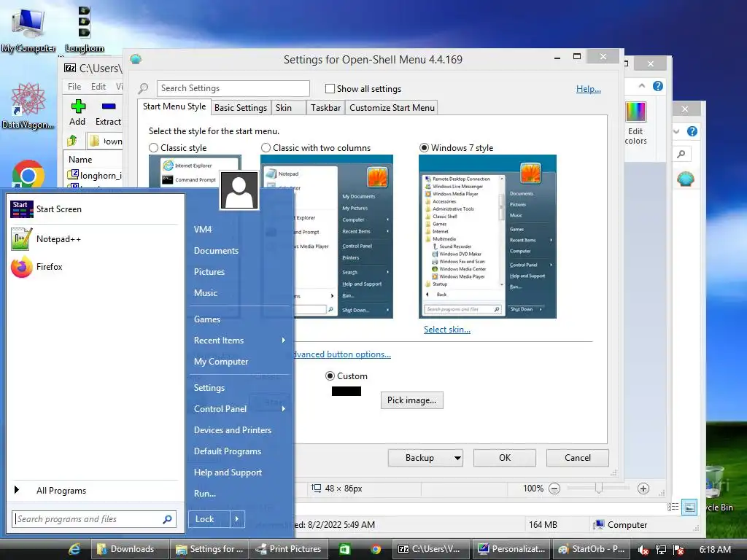Click Documents in the start menu

pos(216,251)
